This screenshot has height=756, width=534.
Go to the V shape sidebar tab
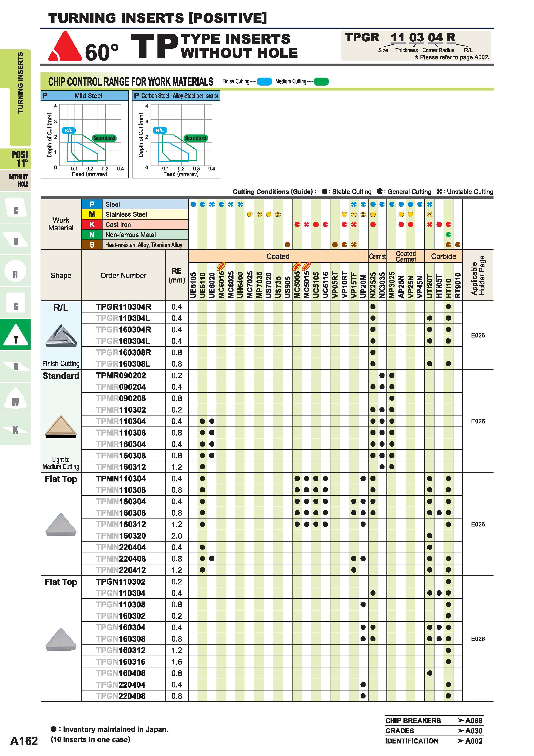tap(16, 366)
